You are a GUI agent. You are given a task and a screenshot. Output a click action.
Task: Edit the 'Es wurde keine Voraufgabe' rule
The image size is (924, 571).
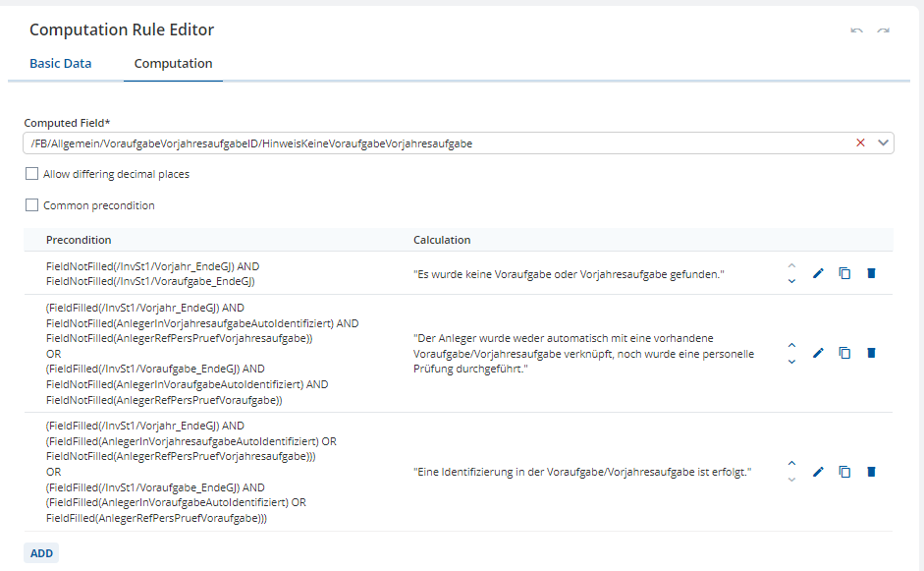point(818,273)
